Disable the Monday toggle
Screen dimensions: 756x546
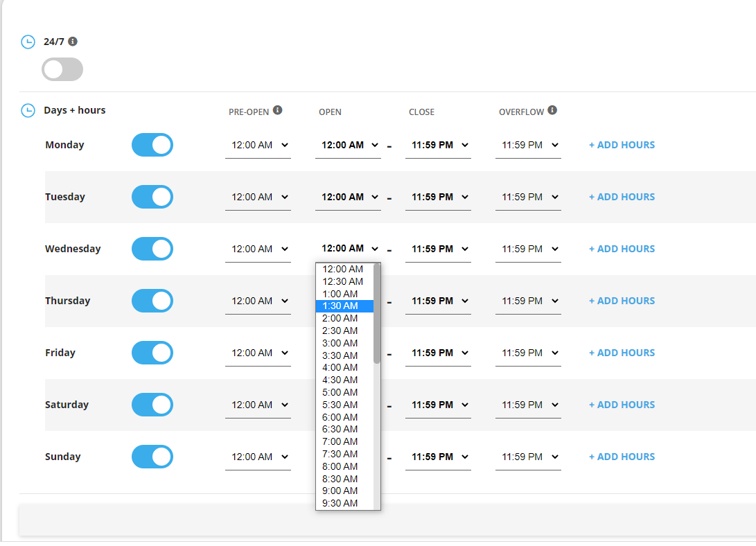152,145
